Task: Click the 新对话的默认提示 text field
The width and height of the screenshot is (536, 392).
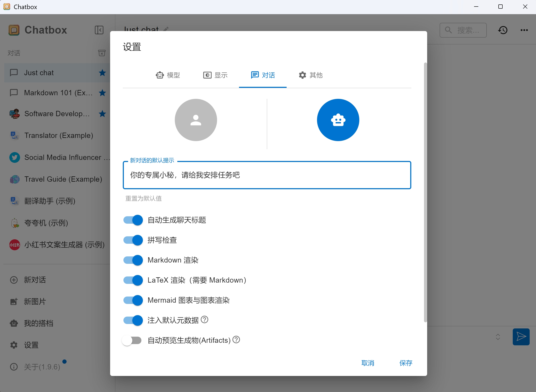Action: coord(267,175)
